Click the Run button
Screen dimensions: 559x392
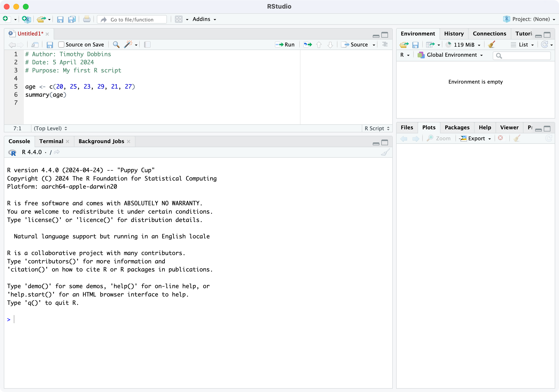coord(285,45)
